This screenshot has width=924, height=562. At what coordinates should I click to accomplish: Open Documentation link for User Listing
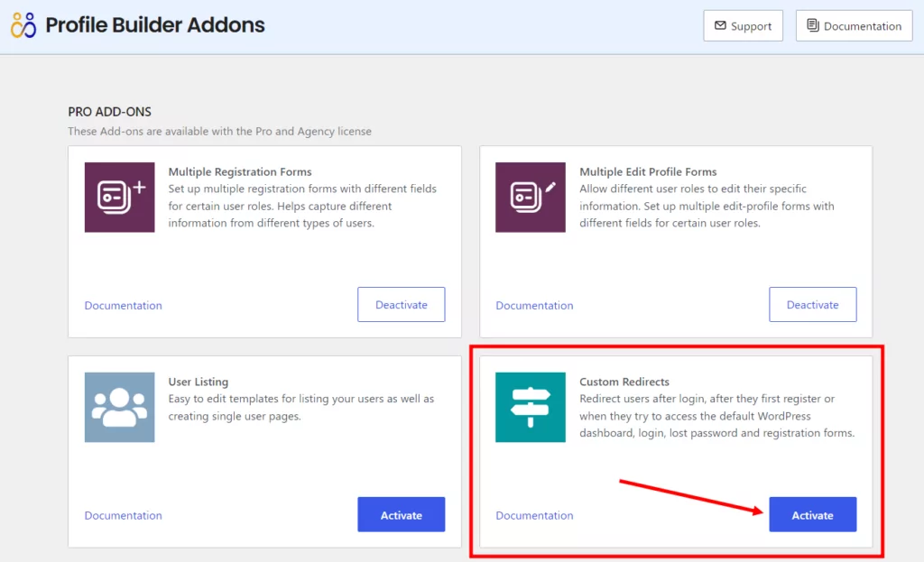(123, 515)
